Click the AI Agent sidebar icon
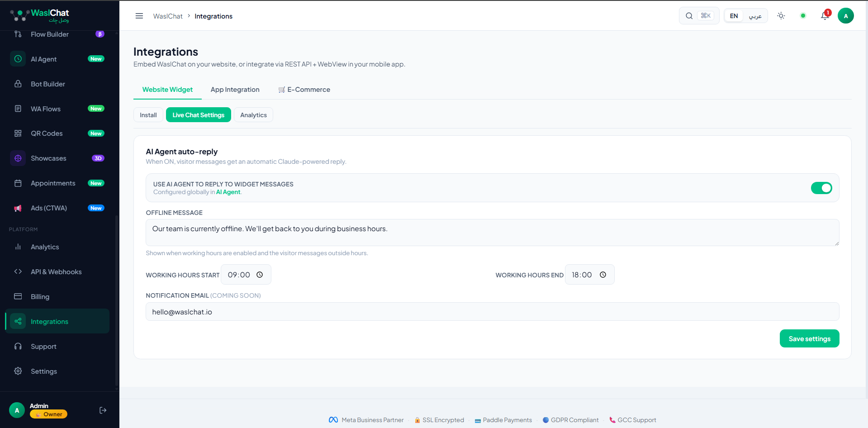 [18, 59]
